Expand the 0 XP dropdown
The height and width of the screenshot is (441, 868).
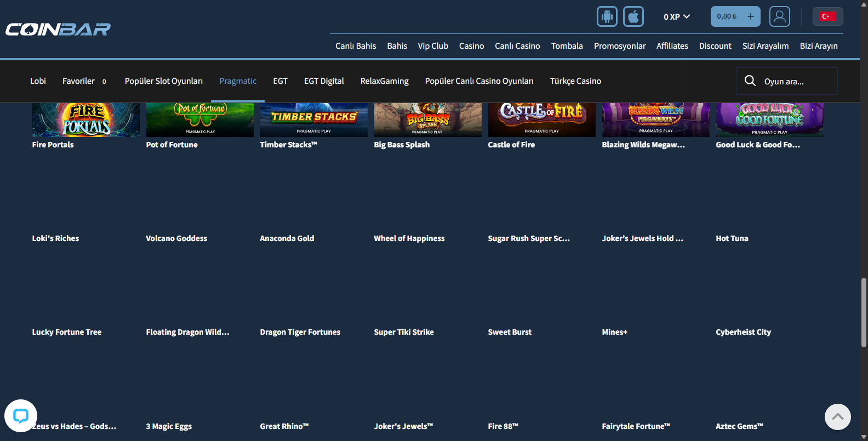(677, 17)
